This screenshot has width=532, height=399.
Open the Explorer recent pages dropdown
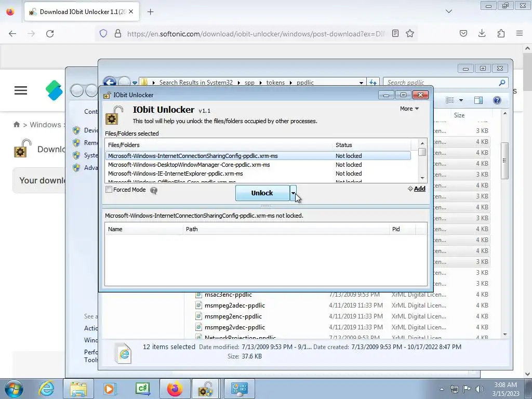pyautogui.click(x=135, y=83)
